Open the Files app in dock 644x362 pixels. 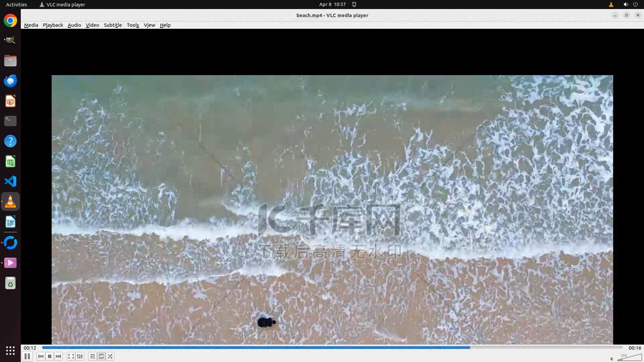point(10,61)
